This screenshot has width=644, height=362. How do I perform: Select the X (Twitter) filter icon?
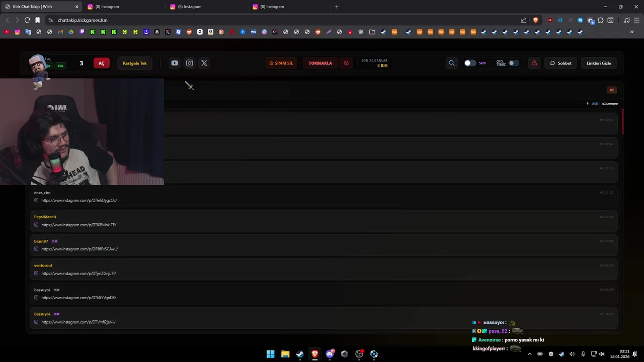(204, 63)
